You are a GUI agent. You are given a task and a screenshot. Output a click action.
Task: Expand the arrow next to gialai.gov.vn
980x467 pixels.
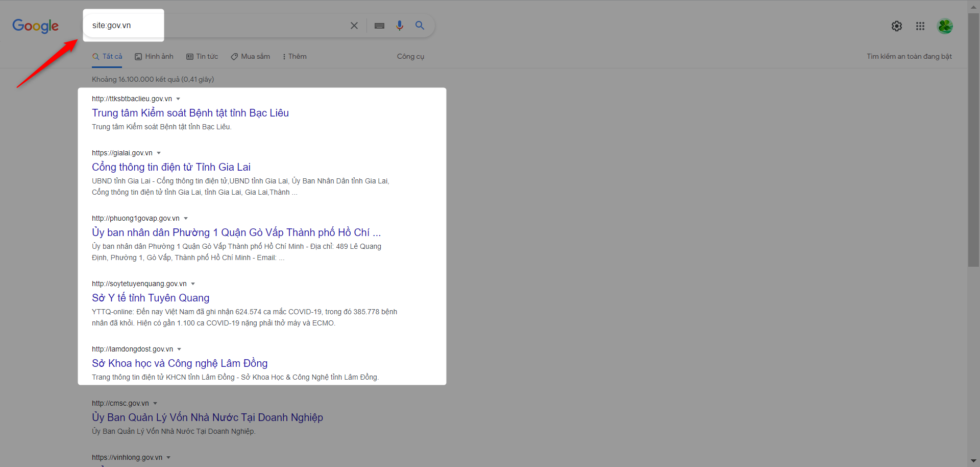tap(159, 153)
